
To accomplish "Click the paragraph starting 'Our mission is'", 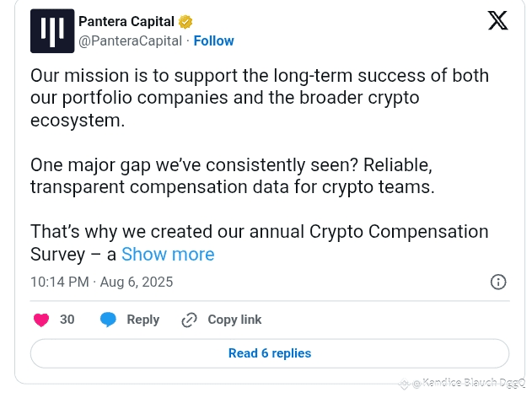I will 260,98.
